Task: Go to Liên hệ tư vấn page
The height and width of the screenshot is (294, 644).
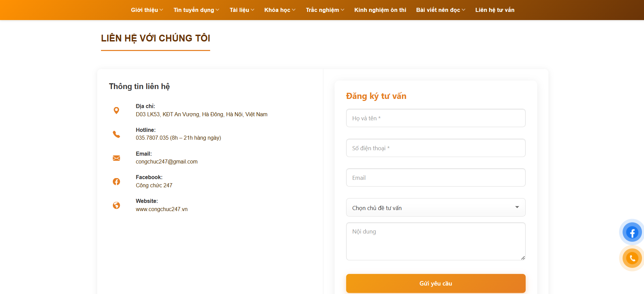Action: pos(495,10)
